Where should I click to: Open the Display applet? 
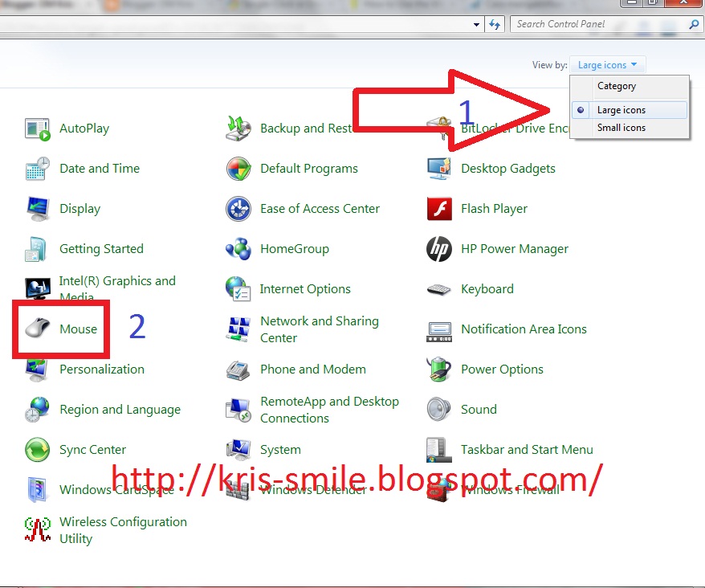79,209
